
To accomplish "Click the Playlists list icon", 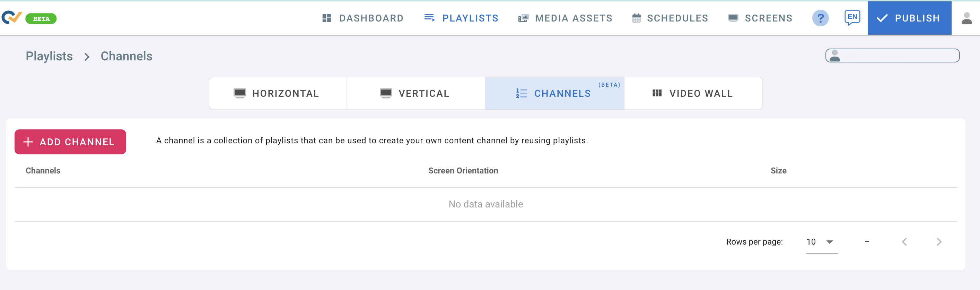I will click(429, 18).
